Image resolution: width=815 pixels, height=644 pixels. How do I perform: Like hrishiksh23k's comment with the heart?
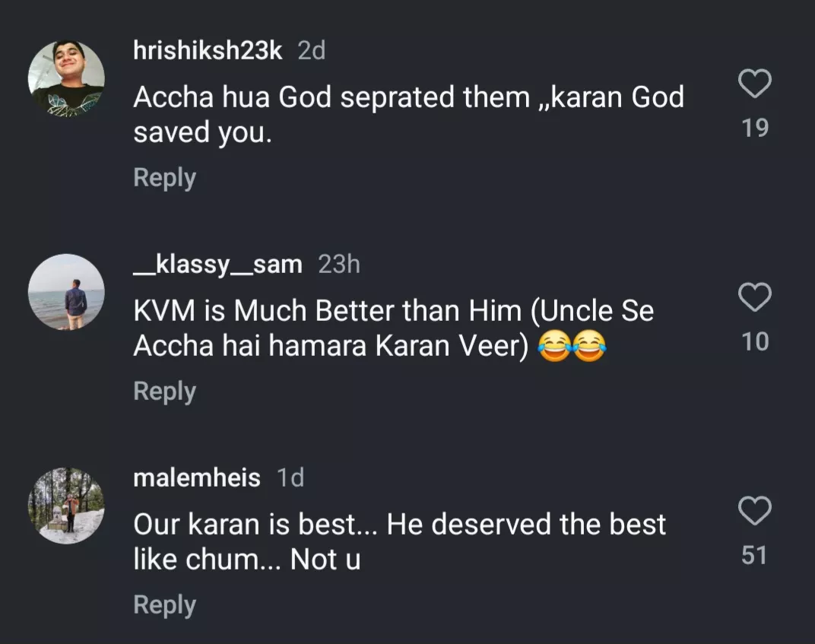pyautogui.click(x=755, y=84)
